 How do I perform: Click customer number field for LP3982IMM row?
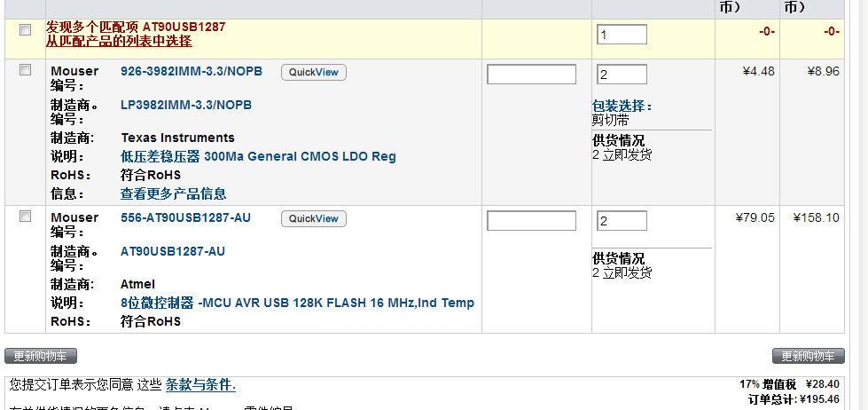pyautogui.click(x=531, y=75)
